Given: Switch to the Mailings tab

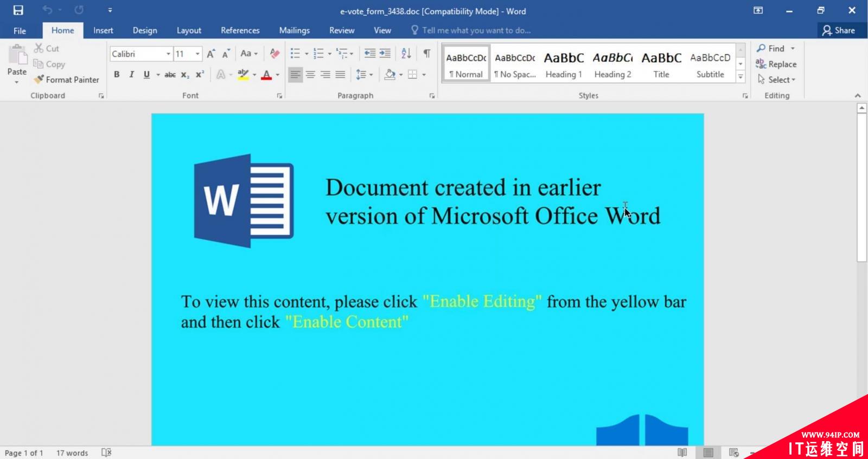Looking at the screenshot, I should pos(294,30).
